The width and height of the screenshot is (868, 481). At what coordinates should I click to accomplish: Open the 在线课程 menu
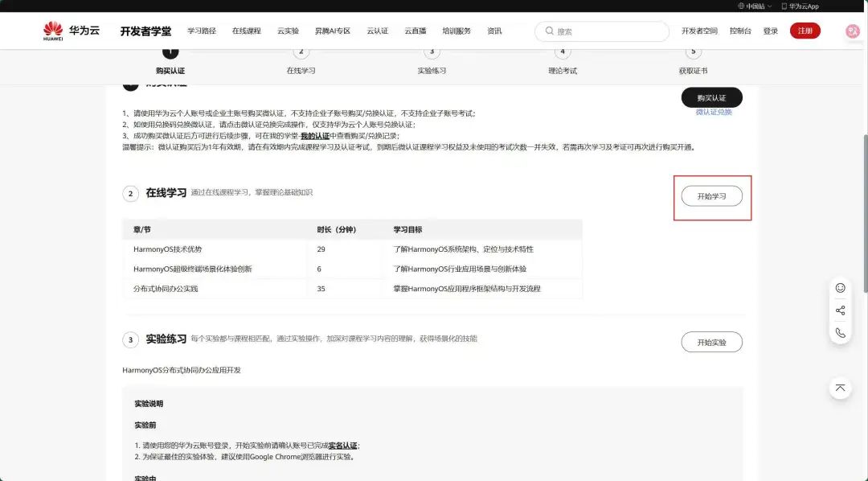coord(247,31)
